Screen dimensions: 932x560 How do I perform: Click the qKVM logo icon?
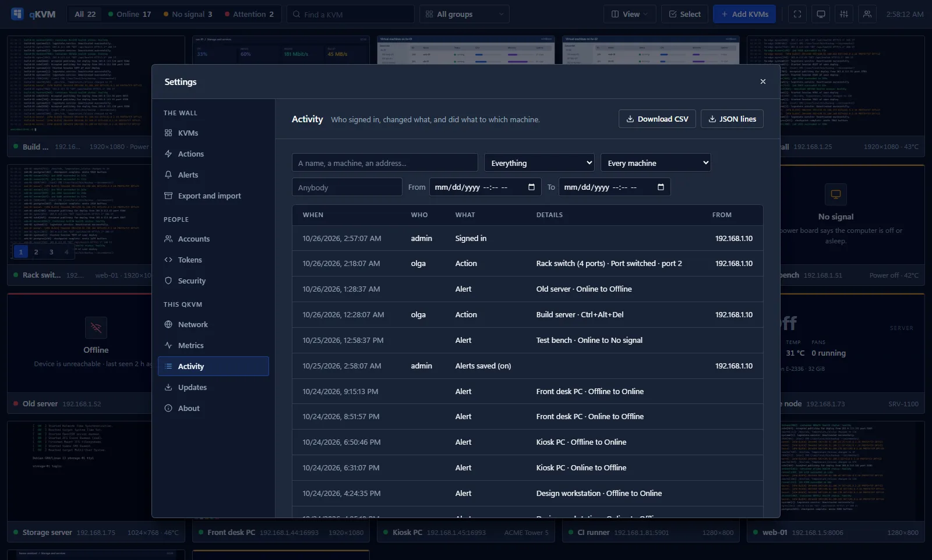tap(17, 14)
